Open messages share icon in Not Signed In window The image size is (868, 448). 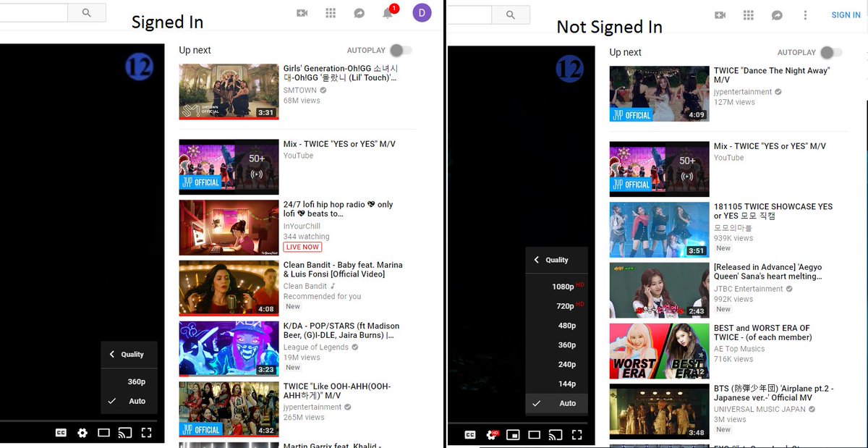coord(777,15)
